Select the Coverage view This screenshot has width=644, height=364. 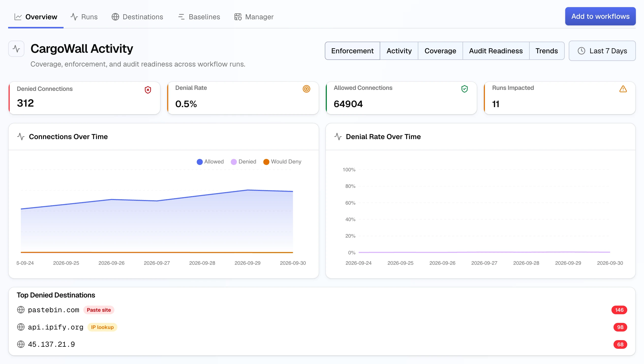440,51
